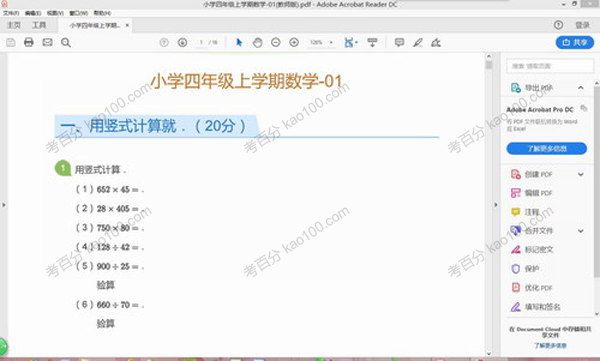
Task: Open the Help question mark icon
Action: (558, 25)
